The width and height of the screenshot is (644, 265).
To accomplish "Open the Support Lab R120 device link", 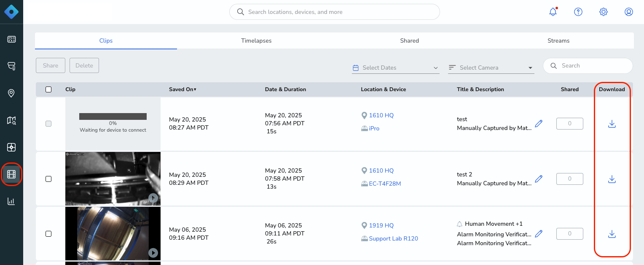I will (394, 238).
